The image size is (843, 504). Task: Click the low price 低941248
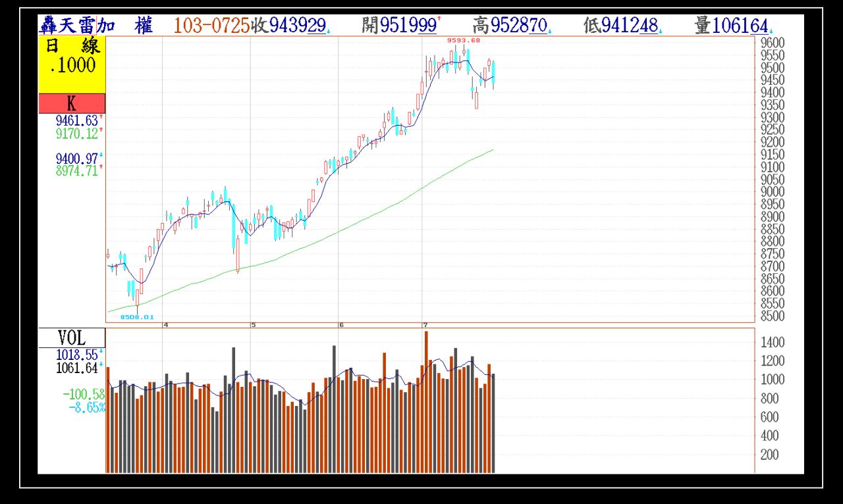pyautogui.click(x=620, y=26)
